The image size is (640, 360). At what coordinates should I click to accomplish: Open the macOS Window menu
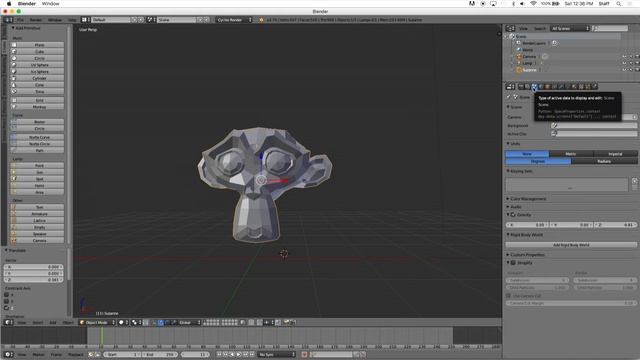[51, 4]
